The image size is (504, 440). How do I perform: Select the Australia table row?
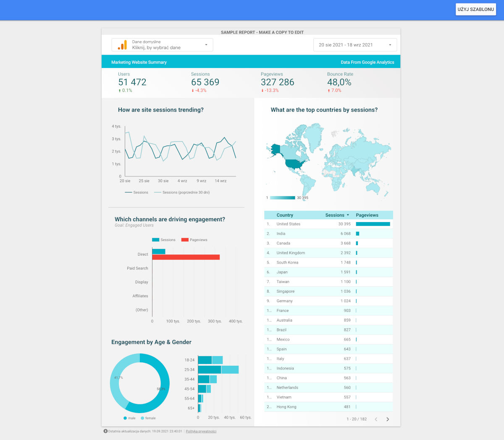328,321
